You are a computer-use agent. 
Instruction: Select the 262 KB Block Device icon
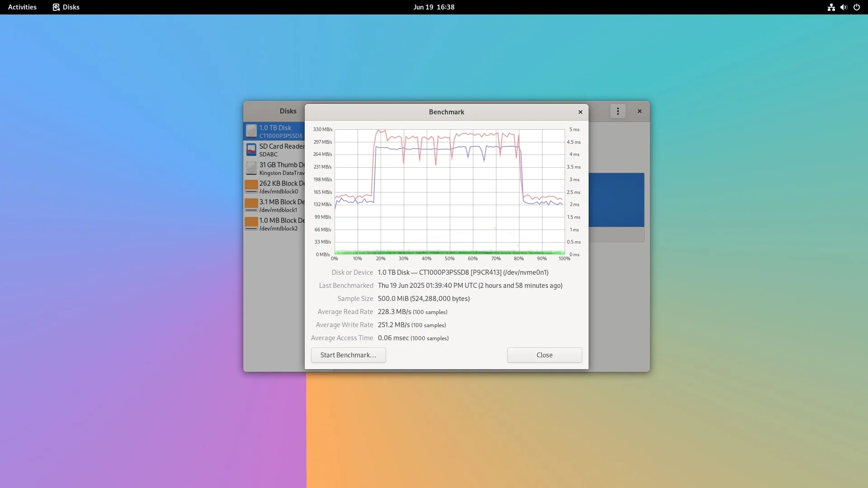pyautogui.click(x=251, y=187)
